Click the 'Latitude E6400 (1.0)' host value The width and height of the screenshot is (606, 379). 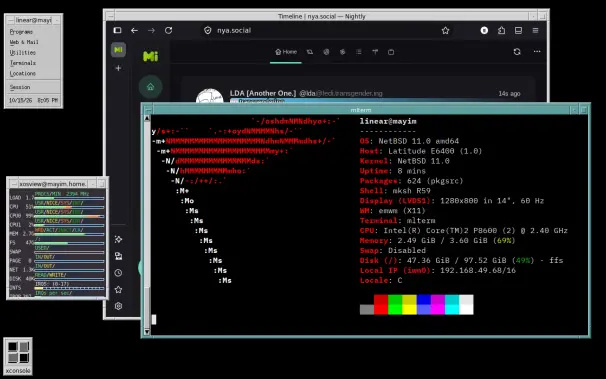tap(435, 151)
